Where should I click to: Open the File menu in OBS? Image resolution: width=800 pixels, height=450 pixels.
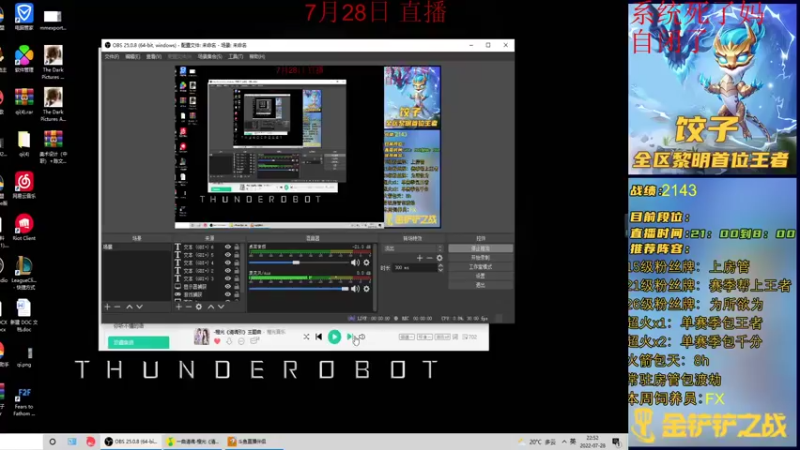click(x=112, y=57)
